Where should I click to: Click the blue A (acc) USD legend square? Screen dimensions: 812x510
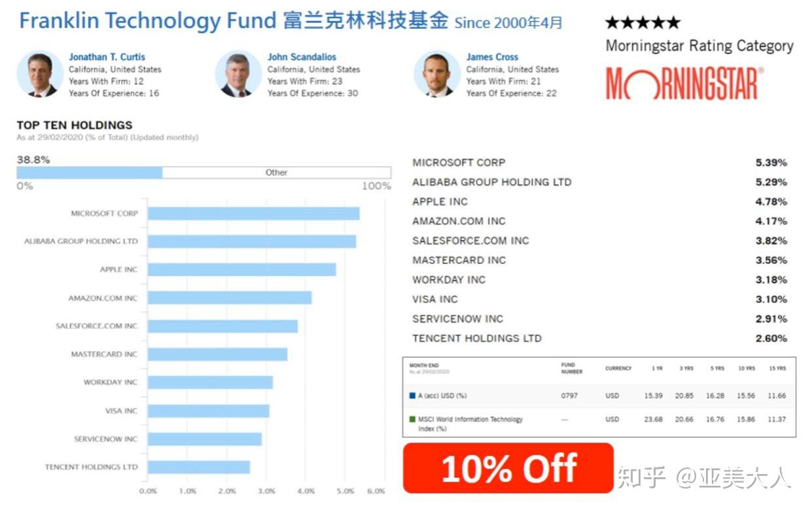point(412,396)
